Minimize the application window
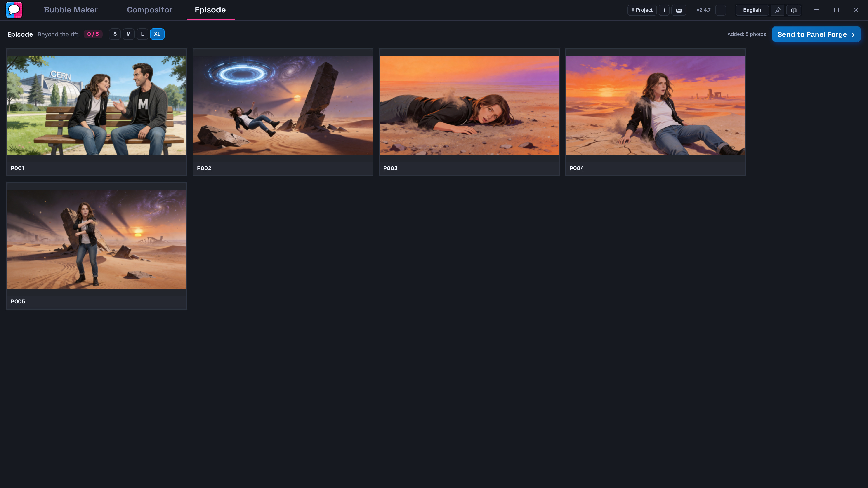Viewport: 868px width, 488px height. click(x=816, y=10)
